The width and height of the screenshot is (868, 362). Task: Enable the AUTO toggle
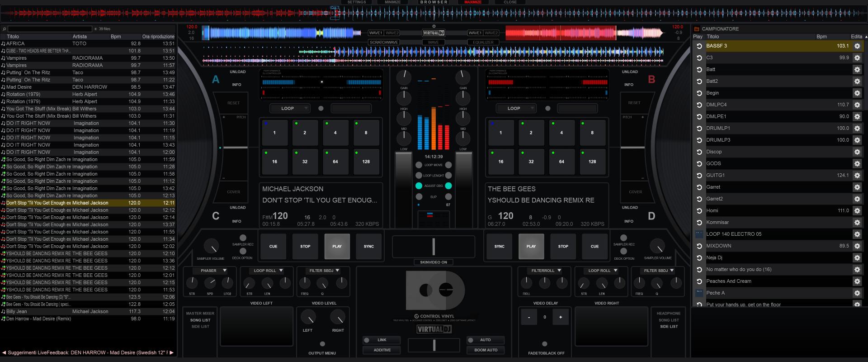point(471,340)
